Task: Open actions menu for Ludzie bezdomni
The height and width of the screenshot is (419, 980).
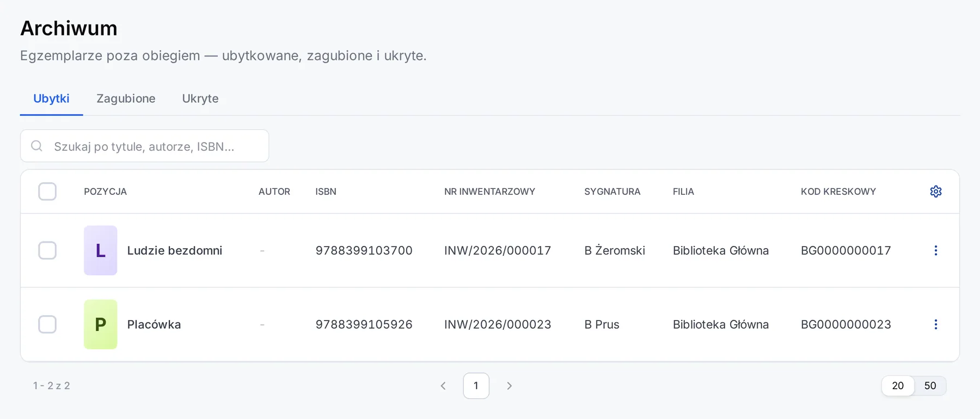Action: coord(936,250)
